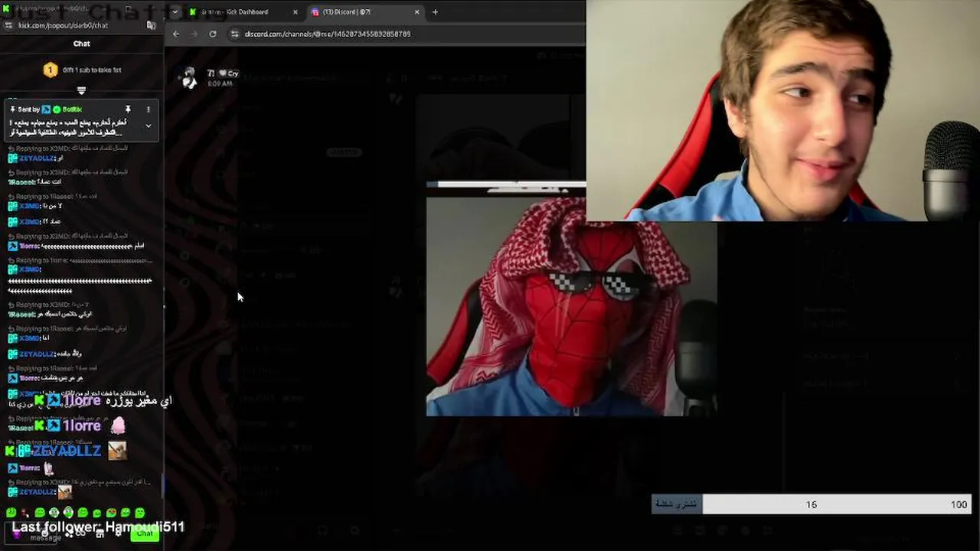
Task: Close the Discord tab
Action: pyautogui.click(x=417, y=12)
